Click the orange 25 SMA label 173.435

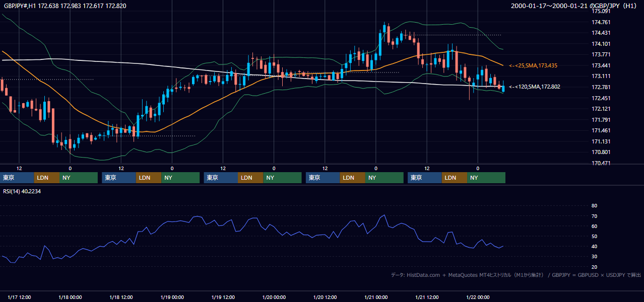[533, 65]
